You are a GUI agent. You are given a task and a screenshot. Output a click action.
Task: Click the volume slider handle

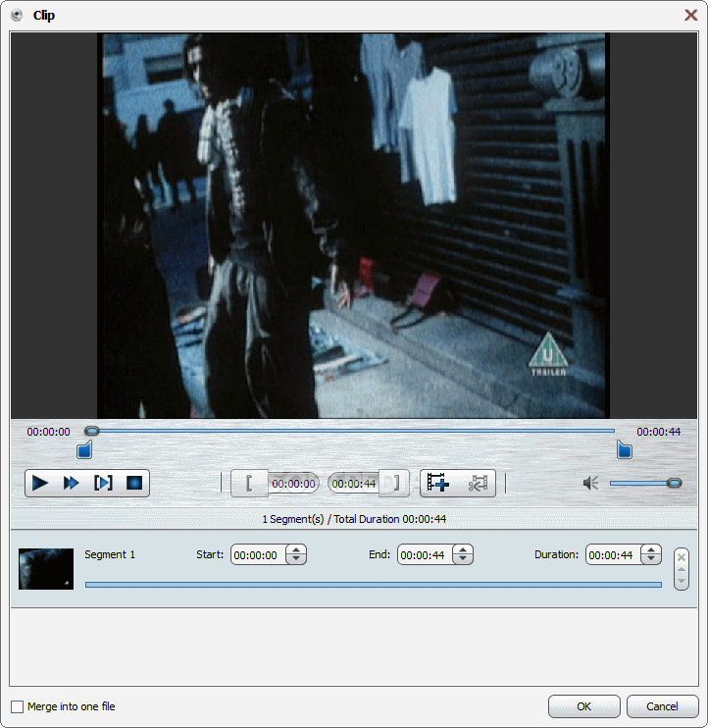click(x=674, y=484)
